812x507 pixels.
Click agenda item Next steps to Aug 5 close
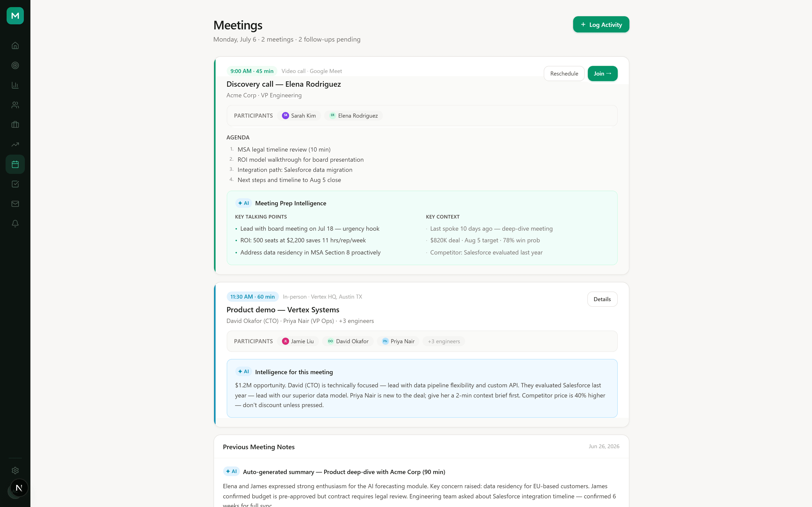click(x=289, y=180)
